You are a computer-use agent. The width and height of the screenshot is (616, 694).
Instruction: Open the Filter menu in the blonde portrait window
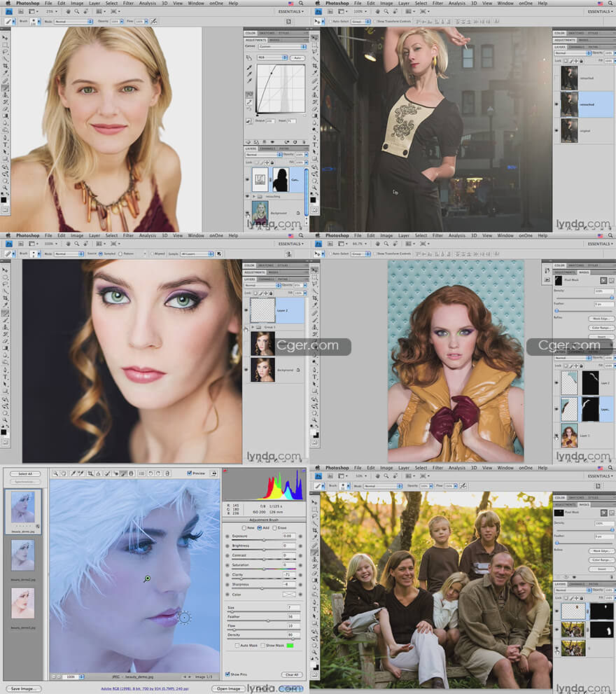click(128, 3)
